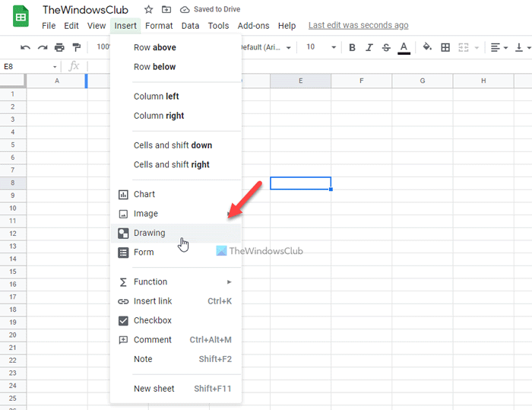Open the borders tool

pyautogui.click(x=445, y=47)
